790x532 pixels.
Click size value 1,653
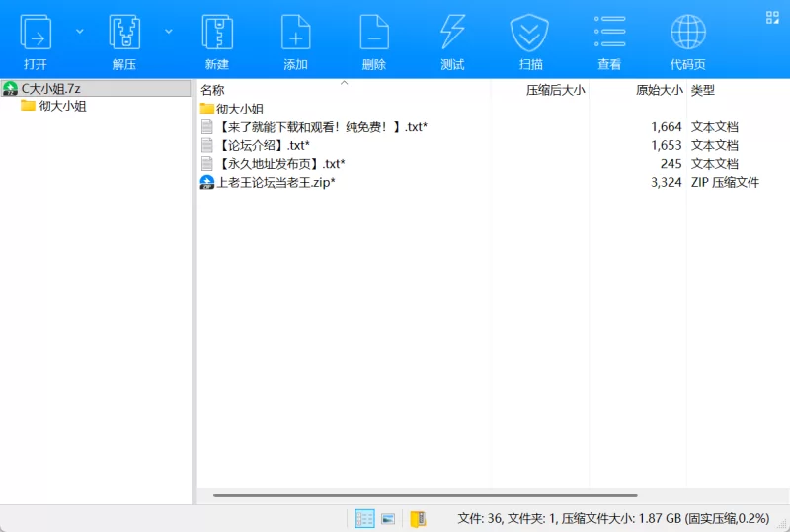[x=666, y=145]
